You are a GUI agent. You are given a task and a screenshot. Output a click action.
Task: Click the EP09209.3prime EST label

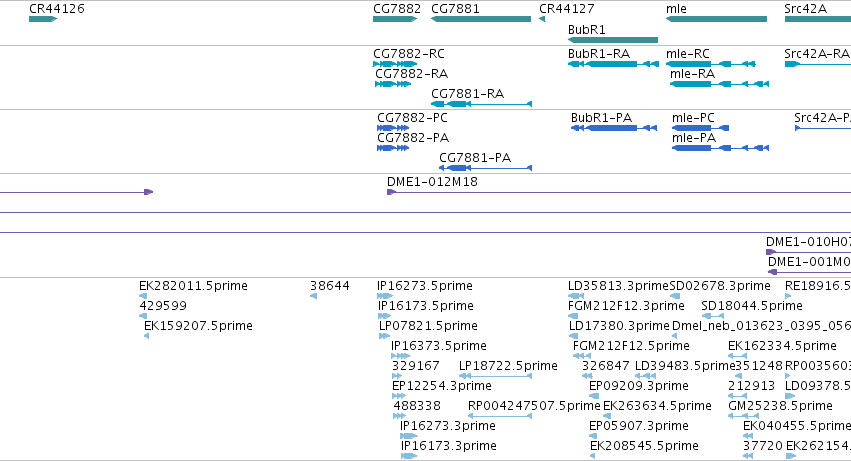tap(639, 387)
